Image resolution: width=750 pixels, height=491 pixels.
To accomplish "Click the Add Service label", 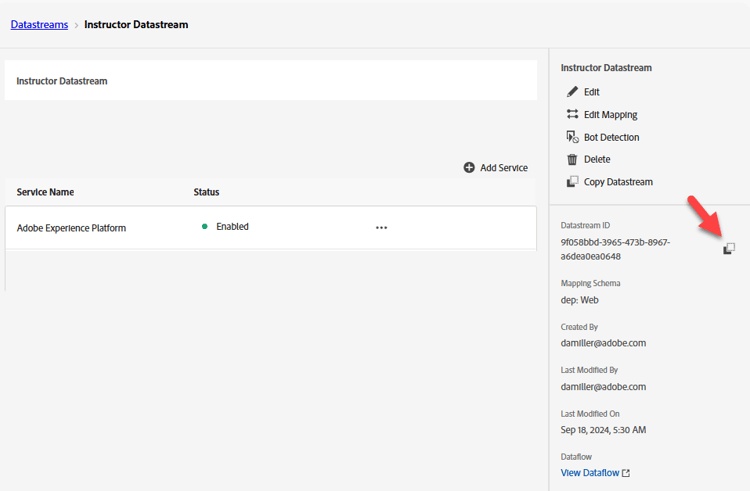I will pos(504,168).
